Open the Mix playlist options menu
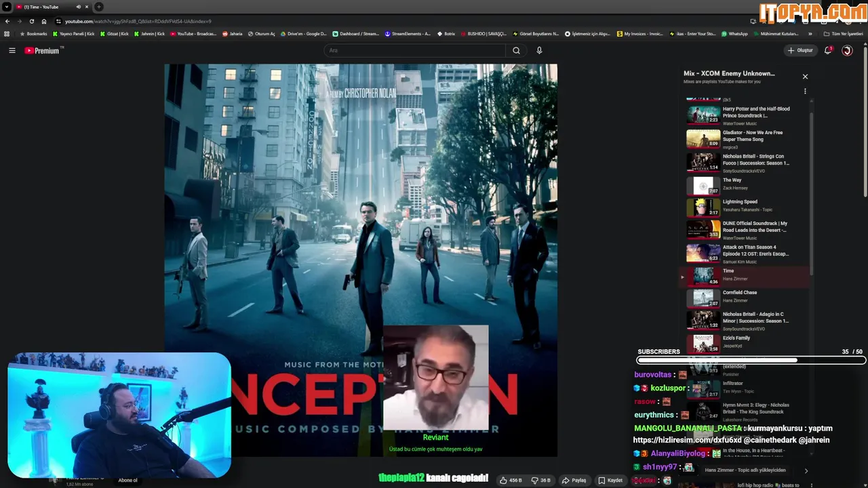The image size is (868, 488). click(x=805, y=91)
